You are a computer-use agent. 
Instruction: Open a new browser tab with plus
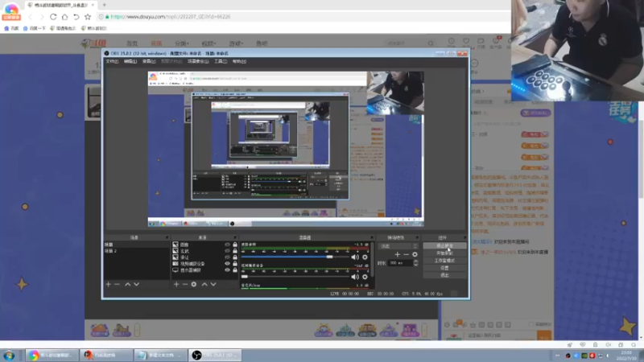(105, 5)
